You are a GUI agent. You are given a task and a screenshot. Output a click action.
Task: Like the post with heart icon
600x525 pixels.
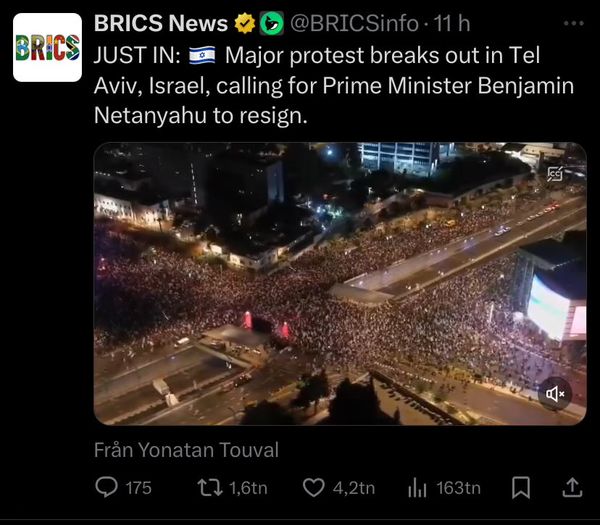314,488
